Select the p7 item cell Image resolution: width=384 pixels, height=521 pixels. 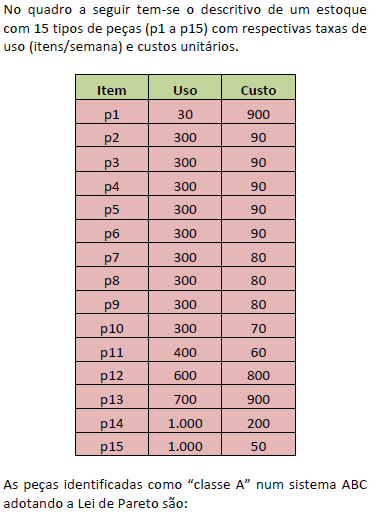click(x=112, y=255)
